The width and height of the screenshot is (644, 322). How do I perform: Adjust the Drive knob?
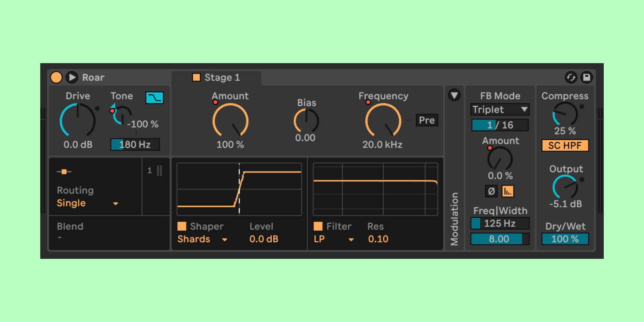pos(78,120)
